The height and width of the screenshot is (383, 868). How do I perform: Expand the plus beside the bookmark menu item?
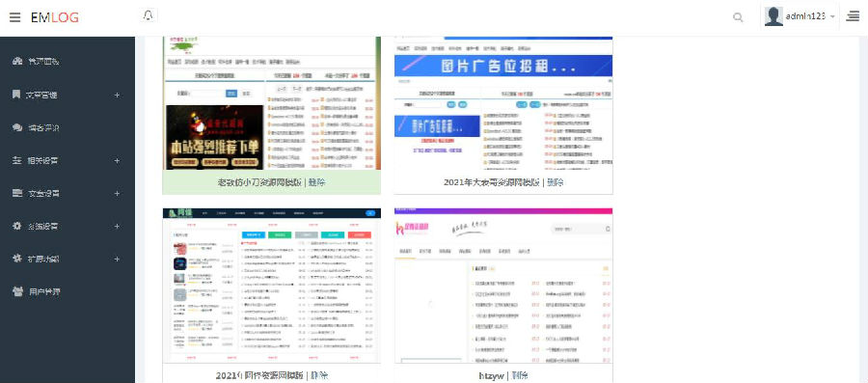[x=117, y=96]
